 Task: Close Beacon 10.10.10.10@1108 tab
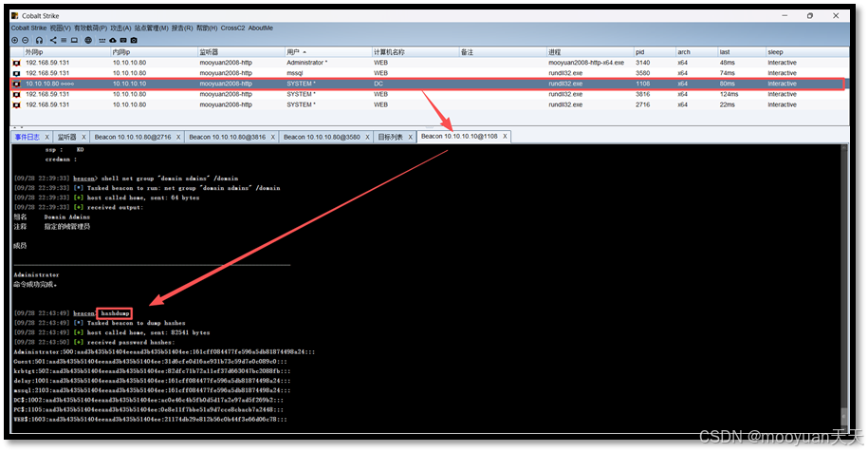pyautogui.click(x=505, y=137)
